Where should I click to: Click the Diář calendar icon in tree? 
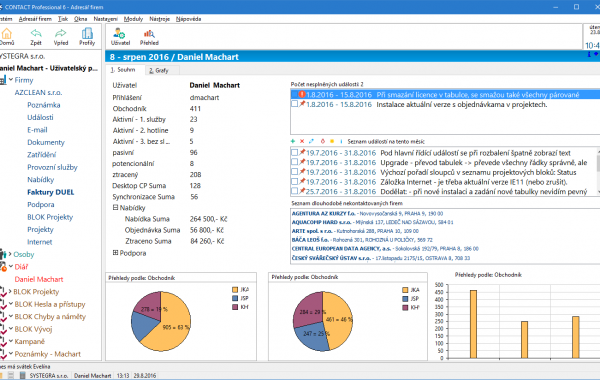click(3, 266)
